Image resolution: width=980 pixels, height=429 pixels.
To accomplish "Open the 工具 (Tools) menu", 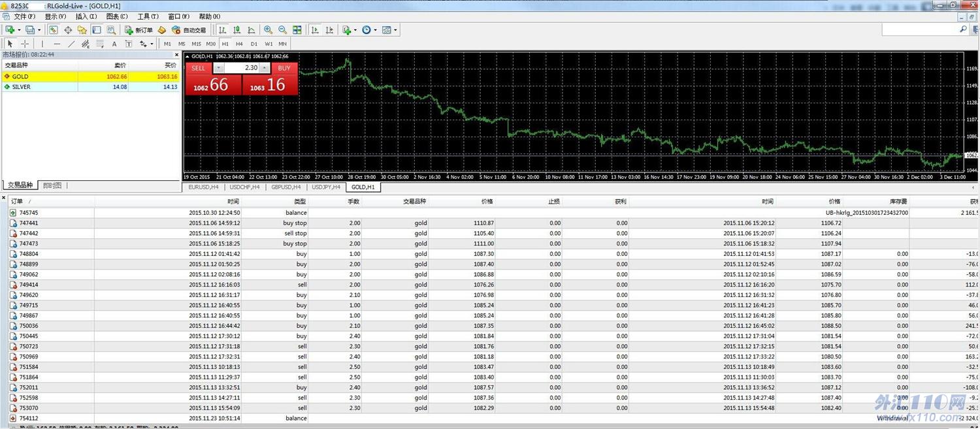I will [148, 16].
